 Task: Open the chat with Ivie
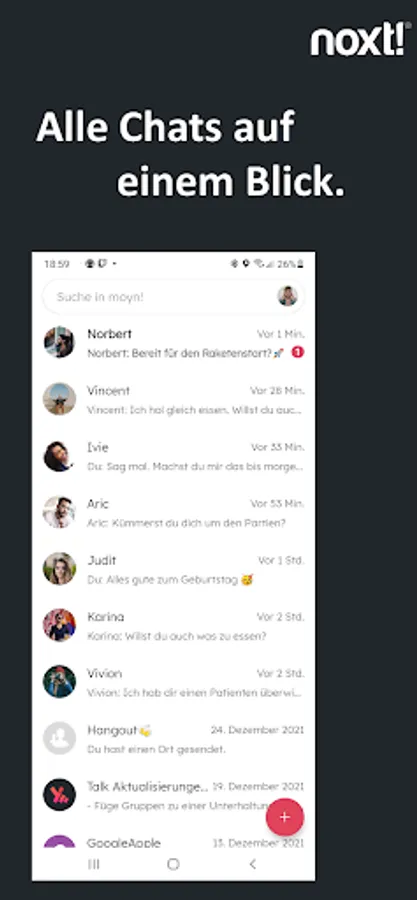coord(173,456)
